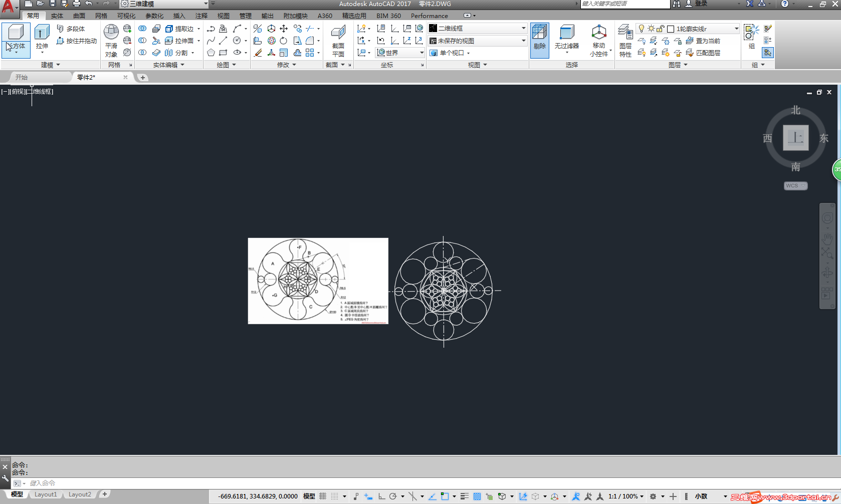Viewport: 841px width, 504px height.
Task: Open the 曲面 ribbon tab
Action: coord(79,16)
